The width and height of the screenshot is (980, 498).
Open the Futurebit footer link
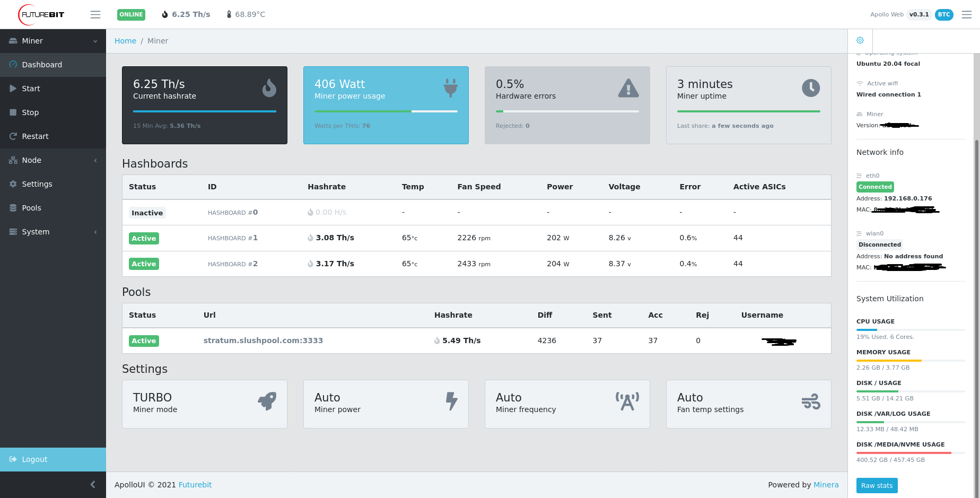[195, 485]
